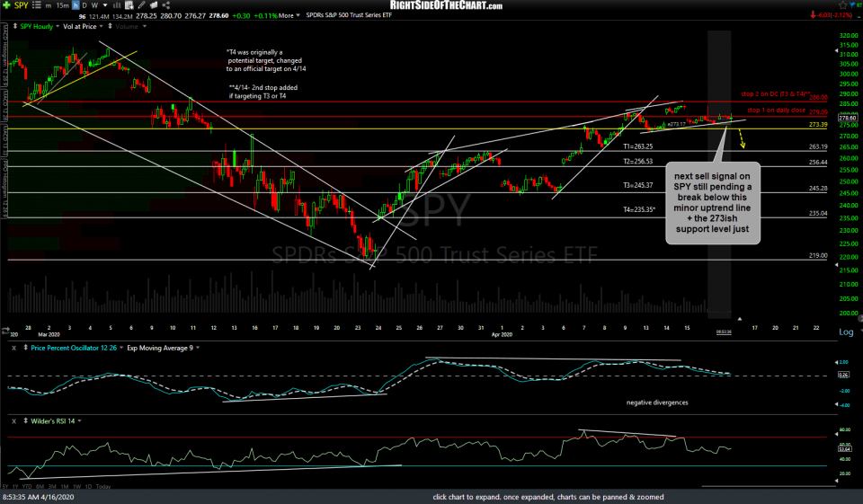Close the Price Percent Oscillator pane

tap(14, 348)
